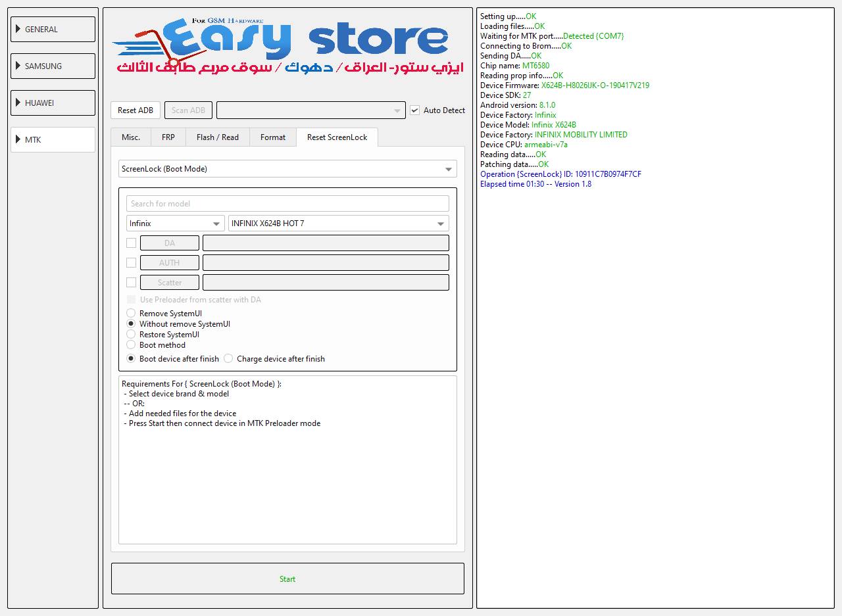
Task: Switch to the FRP tab
Action: (x=168, y=137)
